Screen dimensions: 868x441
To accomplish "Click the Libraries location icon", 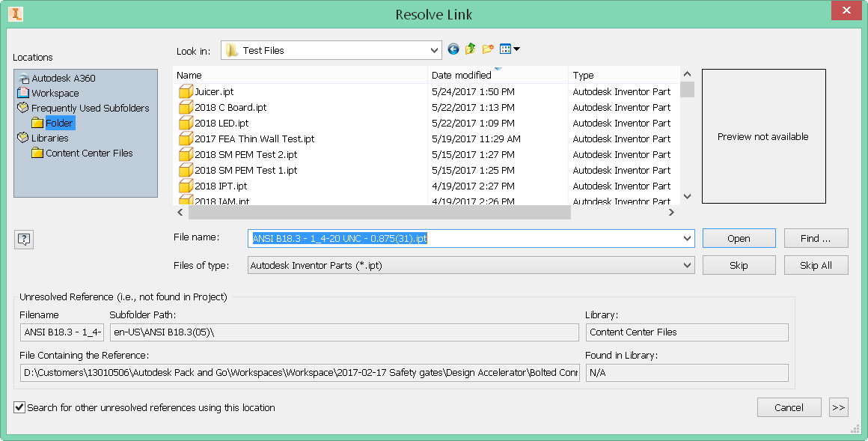I will click(23, 138).
